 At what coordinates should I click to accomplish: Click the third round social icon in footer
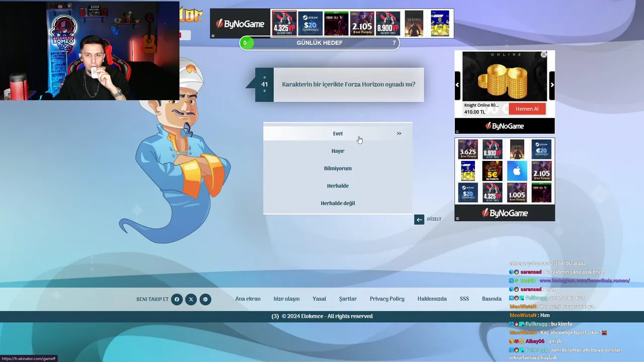coord(205,299)
